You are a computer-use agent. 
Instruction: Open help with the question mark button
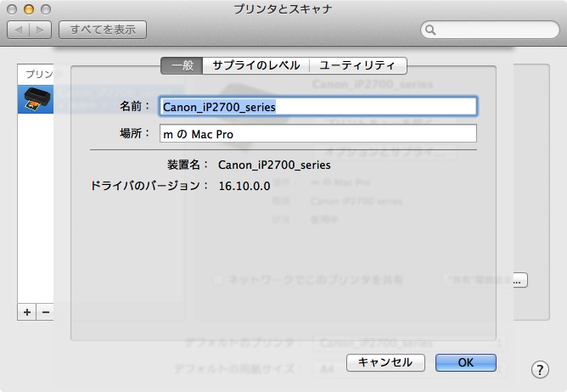(540, 369)
